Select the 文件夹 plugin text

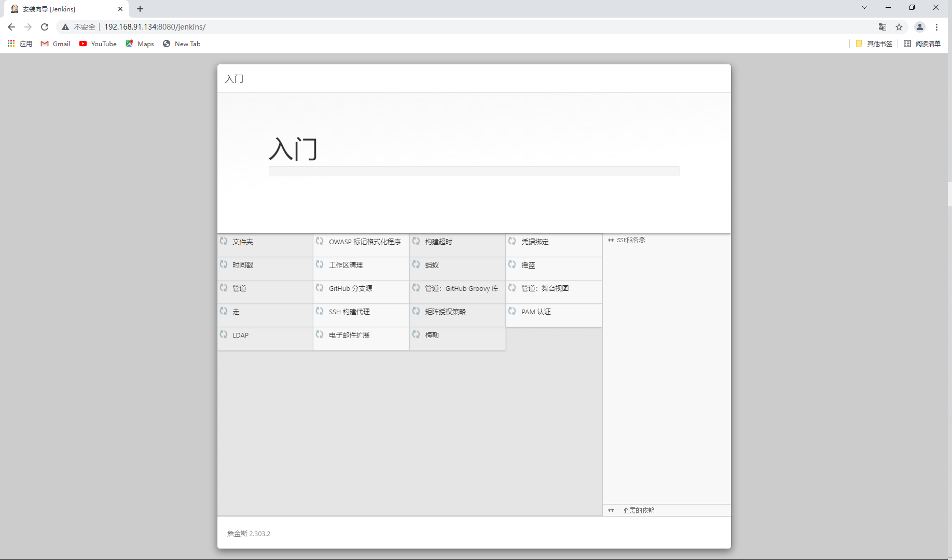click(243, 242)
